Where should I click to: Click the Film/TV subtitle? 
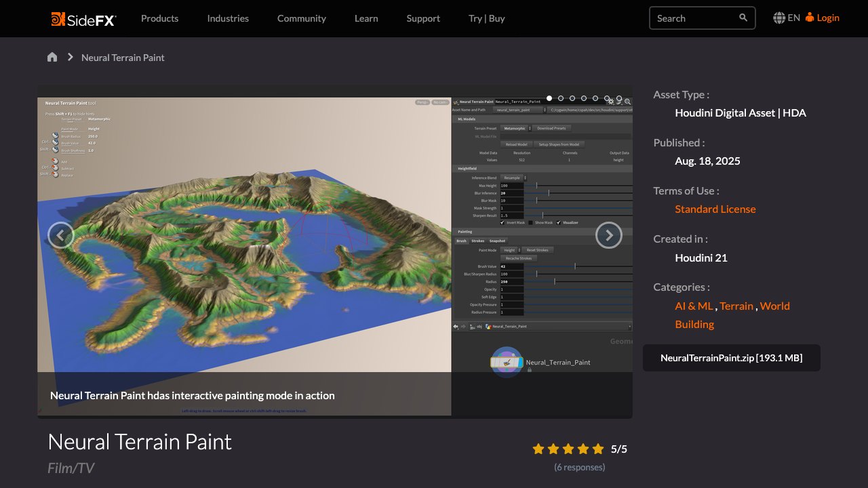point(71,468)
